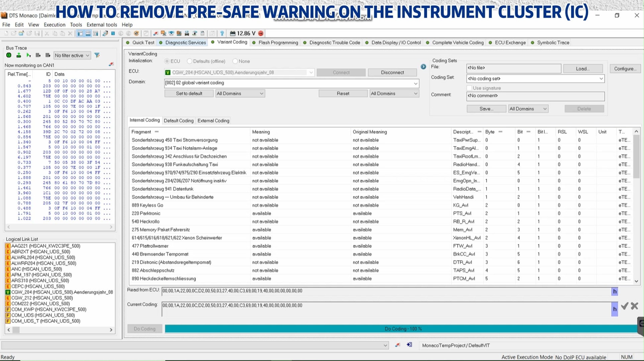The image size is (644, 361).
Task: Click the red icon right of 12.86 V
Action: pos(261,33)
